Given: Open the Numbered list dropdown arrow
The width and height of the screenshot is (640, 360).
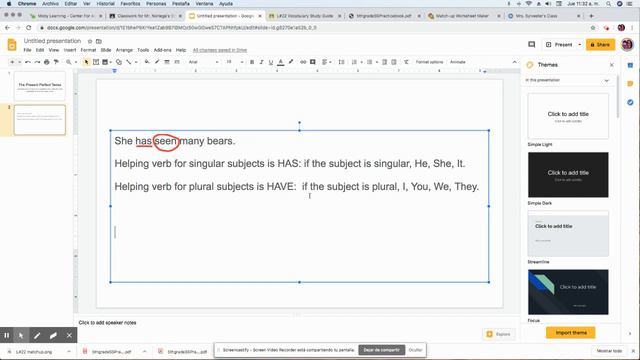Looking at the screenshot, I should pos(361,62).
